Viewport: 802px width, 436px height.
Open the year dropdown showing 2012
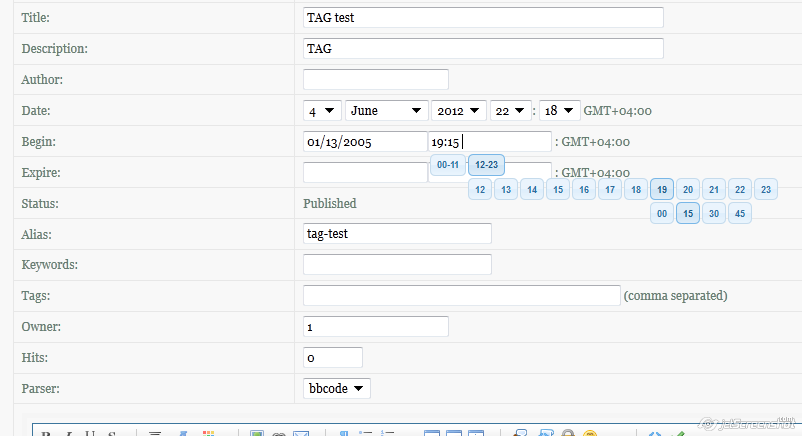[459, 111]
